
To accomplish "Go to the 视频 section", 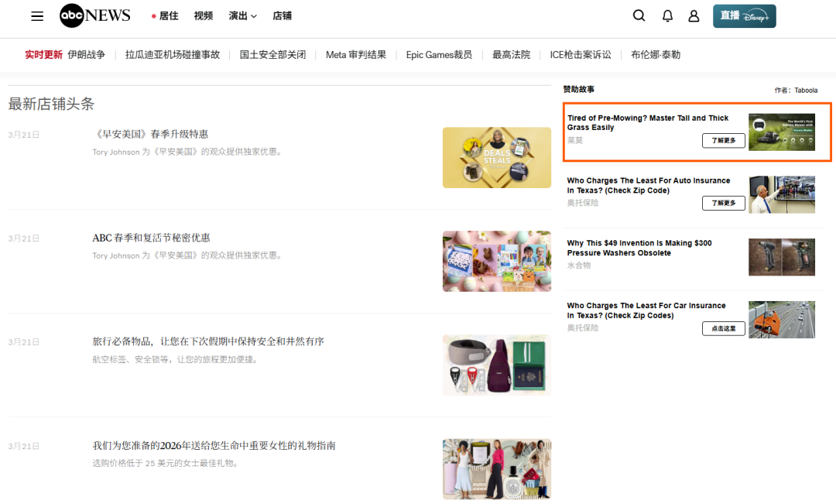I will pyautogui.click(x=203, y=16).
